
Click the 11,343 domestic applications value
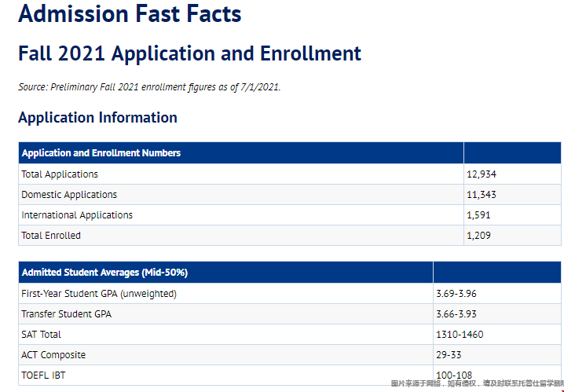pyautogui.click(x=482, y=195)
